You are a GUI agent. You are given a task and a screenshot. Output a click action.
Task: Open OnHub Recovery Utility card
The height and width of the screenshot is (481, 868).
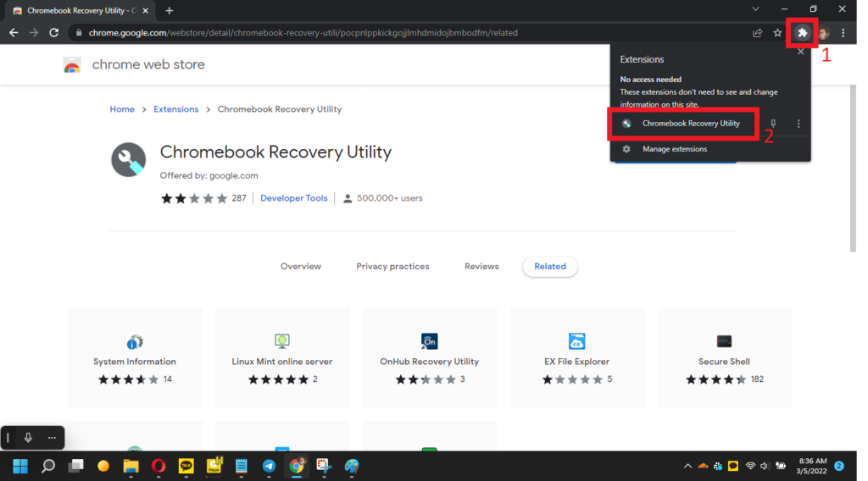coord(430,358)
